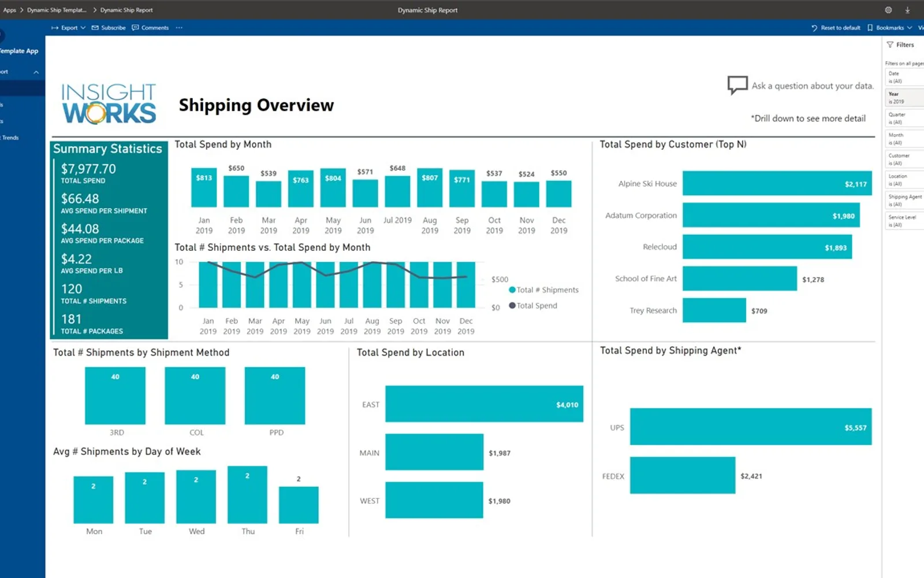Select the UPS $5,557 bar
This screenshot has height=578, width=924.
[x=751, y=427]
